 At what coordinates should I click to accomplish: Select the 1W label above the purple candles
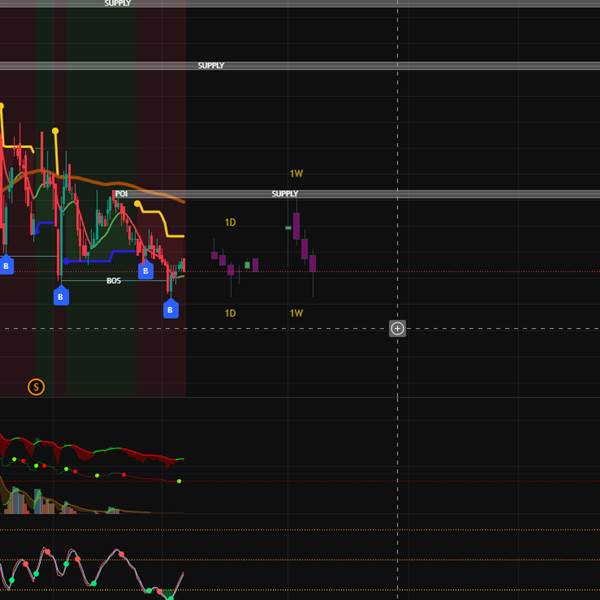[296, 174]
